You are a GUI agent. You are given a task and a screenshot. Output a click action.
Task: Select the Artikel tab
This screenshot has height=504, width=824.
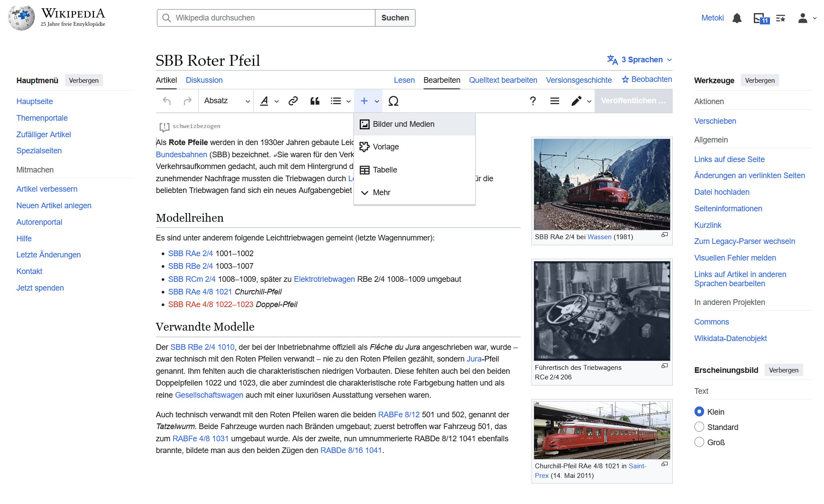166,80
